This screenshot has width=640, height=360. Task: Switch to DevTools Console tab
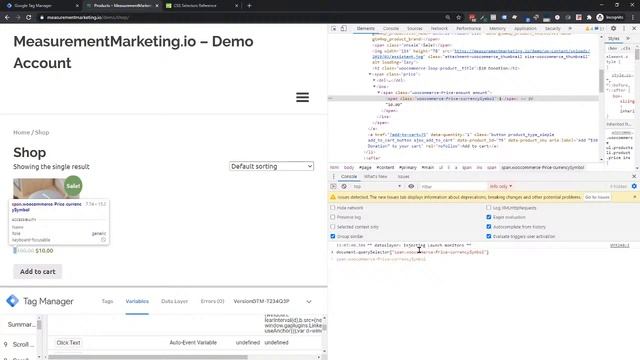[x=391, y=29]
